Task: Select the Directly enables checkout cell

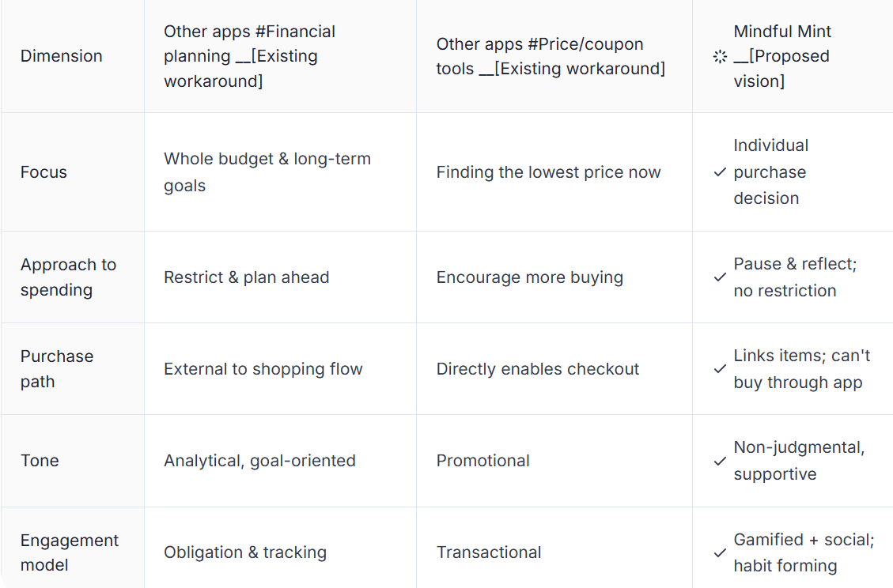Action: tap(554, 369)
